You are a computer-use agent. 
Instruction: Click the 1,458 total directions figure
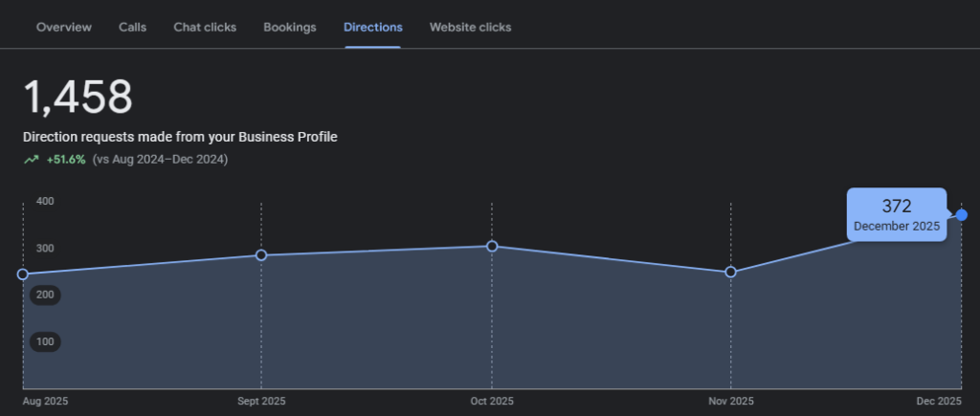click(78, 98)
